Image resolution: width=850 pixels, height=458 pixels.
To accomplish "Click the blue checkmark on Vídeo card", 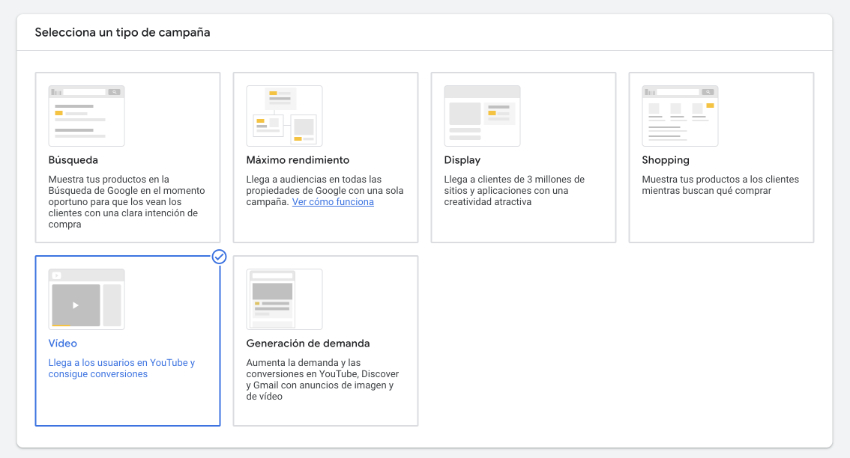I will point(219,256).
